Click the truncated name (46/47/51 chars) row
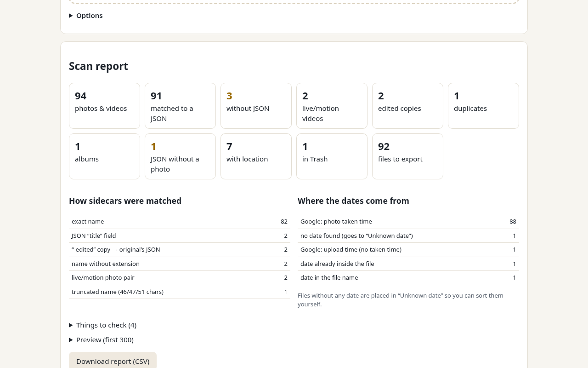588x368 pixels. pos(180,292)
